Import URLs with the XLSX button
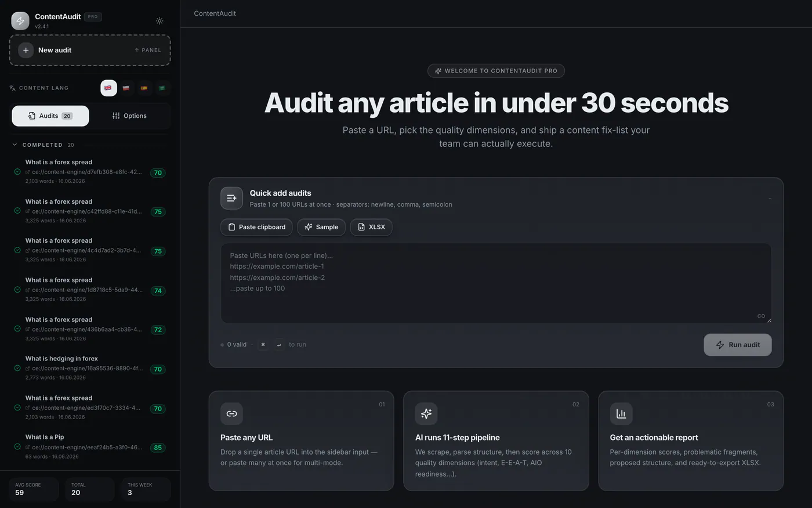The width and height of the screenshot is (812, 508). click(371, 227)
